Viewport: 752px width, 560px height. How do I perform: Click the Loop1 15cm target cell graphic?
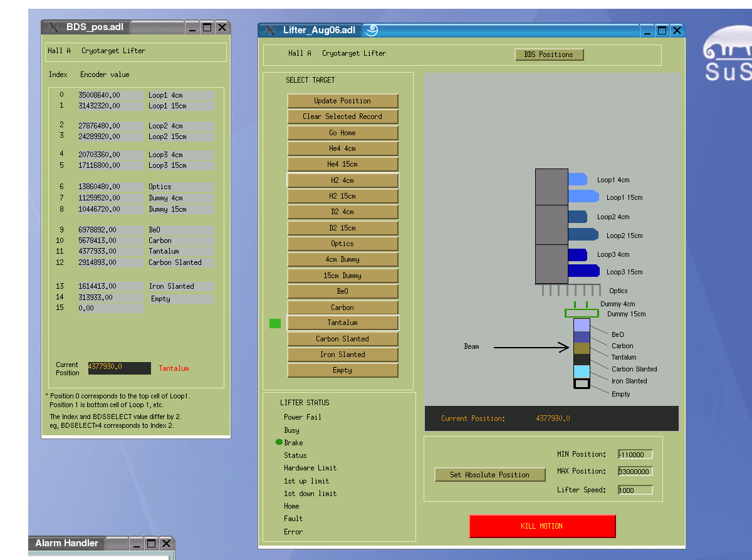click(583, 196)
